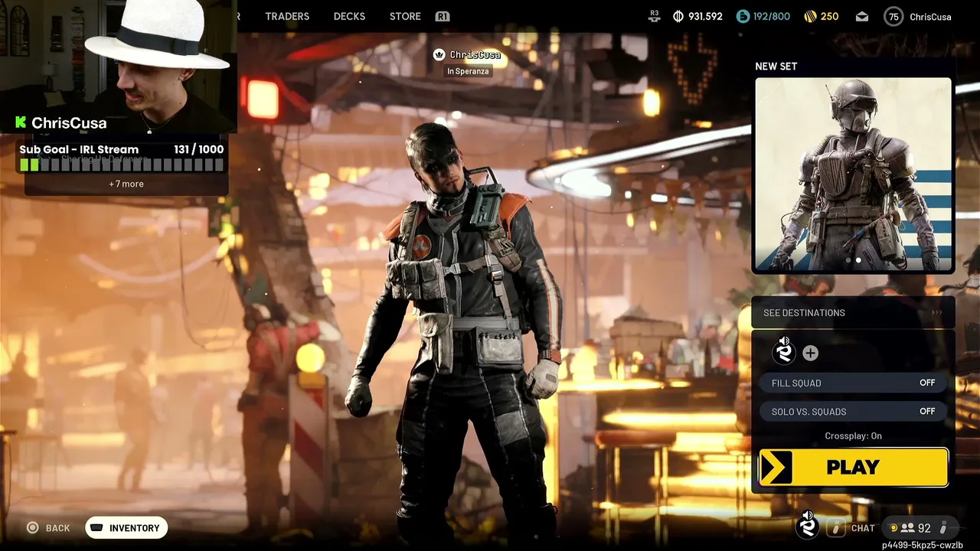Click the 'Sub Goal - IRL Stream' title
The width and height of the screenshot is (980, 551).
(x=79, y=149)
